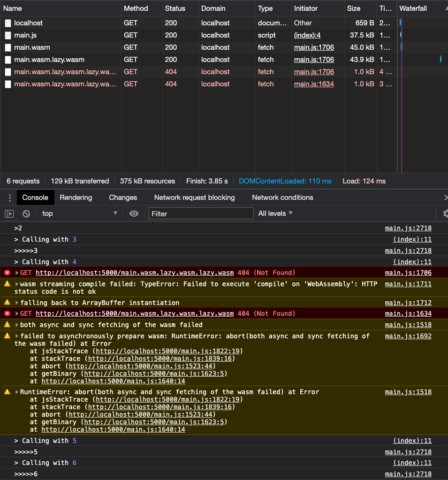This screenshot has height=480, width=448.
Task: Click the document icon for the localhost request
Action: point(8,23)
